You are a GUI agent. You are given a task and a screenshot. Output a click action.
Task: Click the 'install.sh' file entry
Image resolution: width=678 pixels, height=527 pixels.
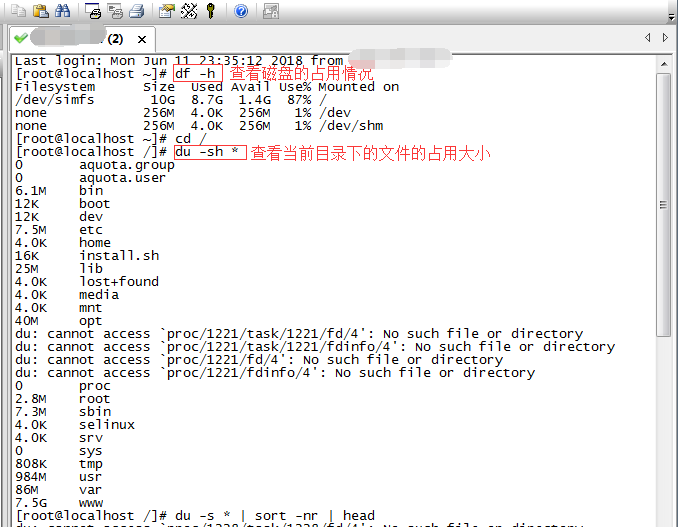tap(119, 256)
